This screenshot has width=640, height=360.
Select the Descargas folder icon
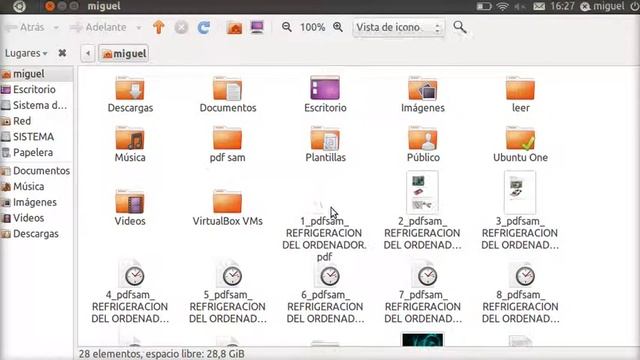pos(130,88)
